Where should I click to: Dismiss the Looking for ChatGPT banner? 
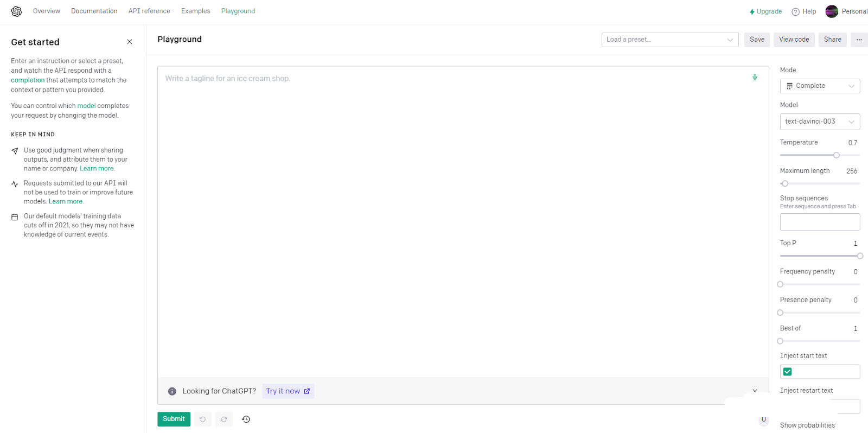pos(755,391)
